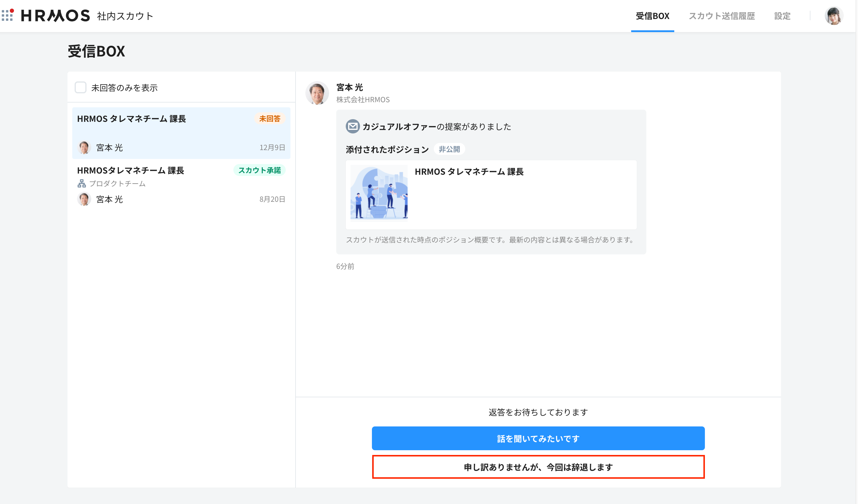Click the 未回答 status badge
This screenshot has height=504, width=858.
click(269, 119)
